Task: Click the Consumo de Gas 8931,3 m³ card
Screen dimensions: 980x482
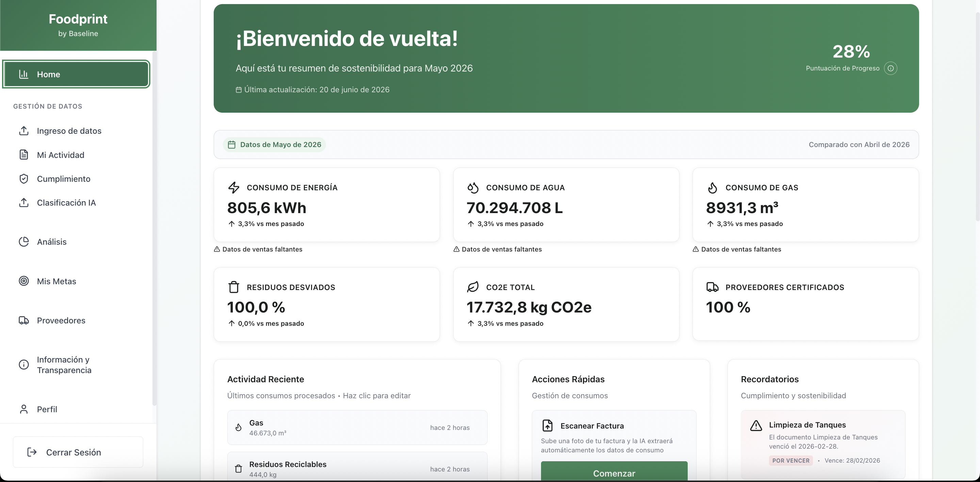Action: (805, 205)
